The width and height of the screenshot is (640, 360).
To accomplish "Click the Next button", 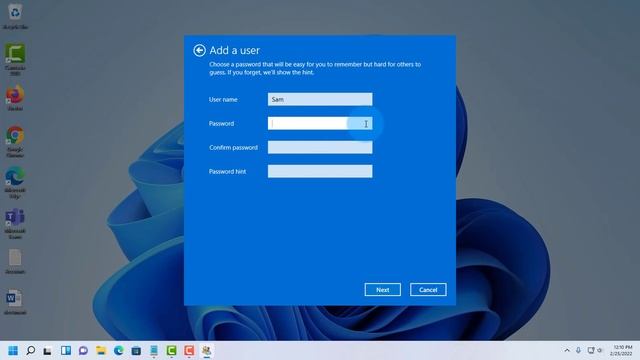I will tap(382, 290).
